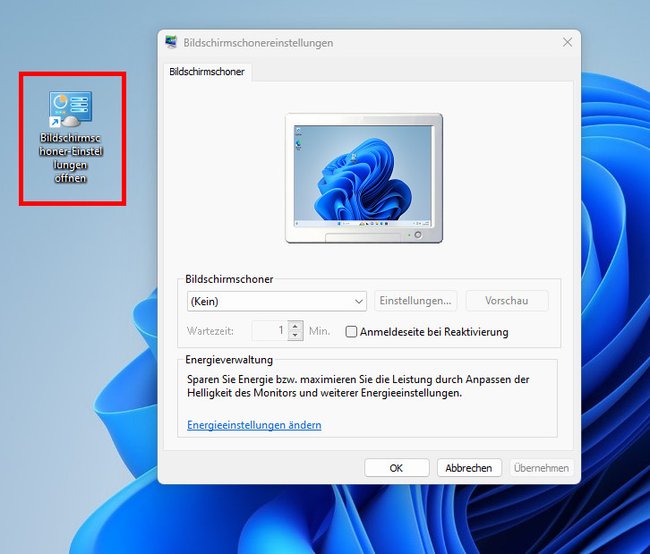
Task: Click the Übernehmen button
Action: [541, 468]
